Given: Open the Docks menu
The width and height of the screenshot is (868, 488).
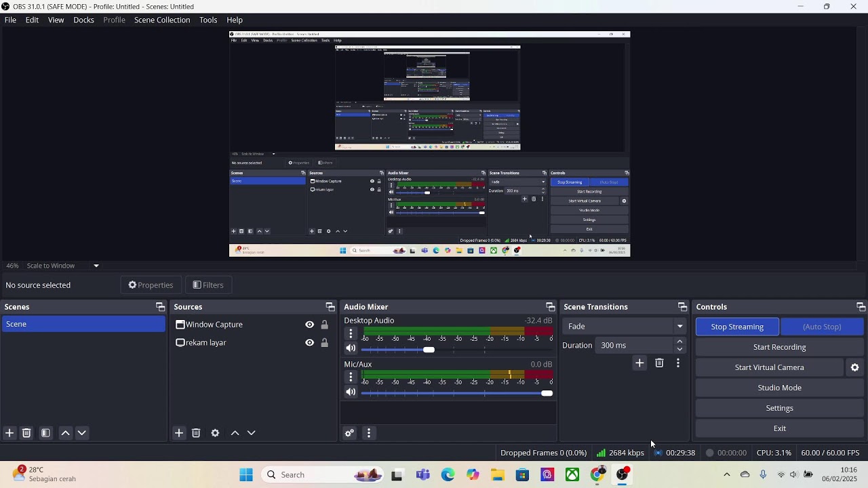Looking at the screenshot, I should [x=83, y=20].
